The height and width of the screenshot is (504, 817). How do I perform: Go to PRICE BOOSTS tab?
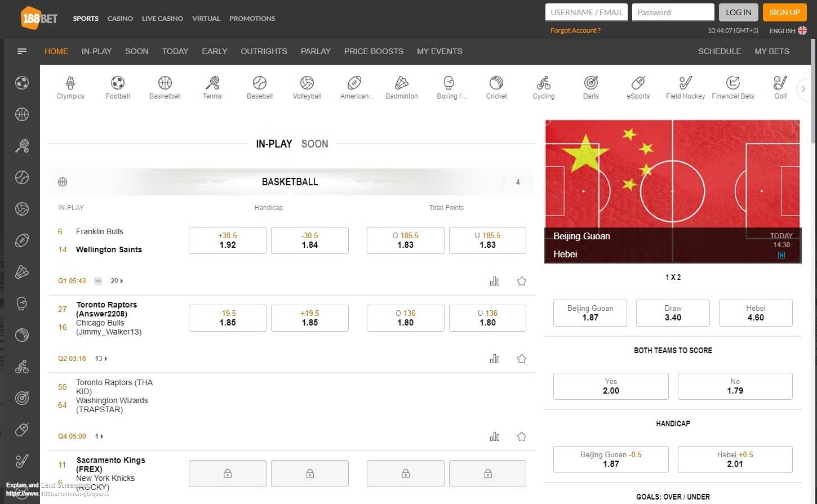click(x=374, y=51)
